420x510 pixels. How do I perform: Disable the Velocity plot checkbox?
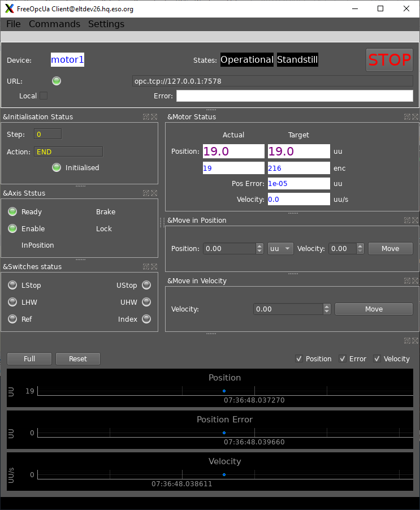click(x=377, y=359)
